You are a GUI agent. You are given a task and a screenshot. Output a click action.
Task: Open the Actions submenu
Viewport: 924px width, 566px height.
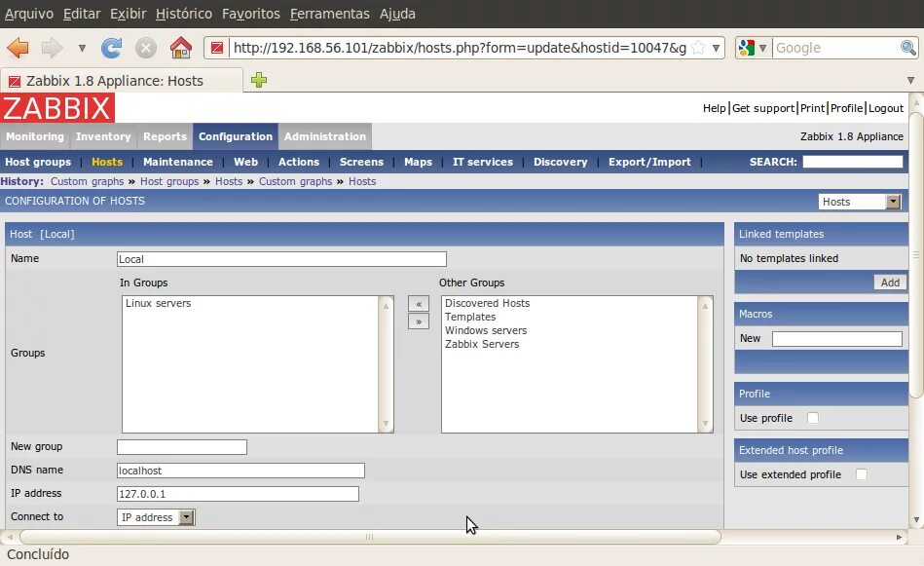click(x=299, y=162)
